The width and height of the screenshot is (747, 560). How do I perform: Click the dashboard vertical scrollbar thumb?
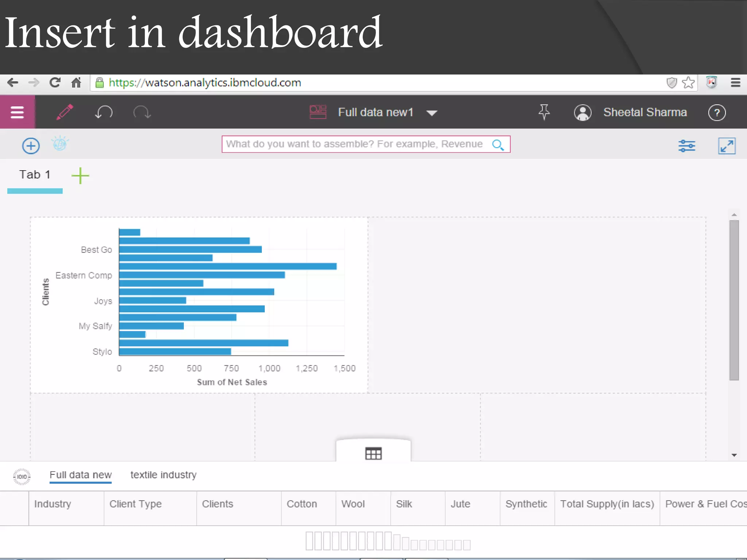[734, 300]
